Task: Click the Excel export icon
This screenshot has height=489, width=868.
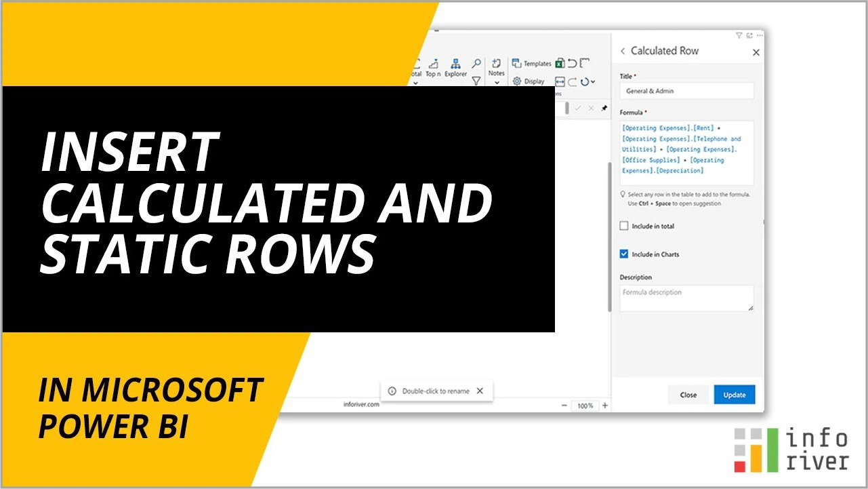Action: [560, 63]
